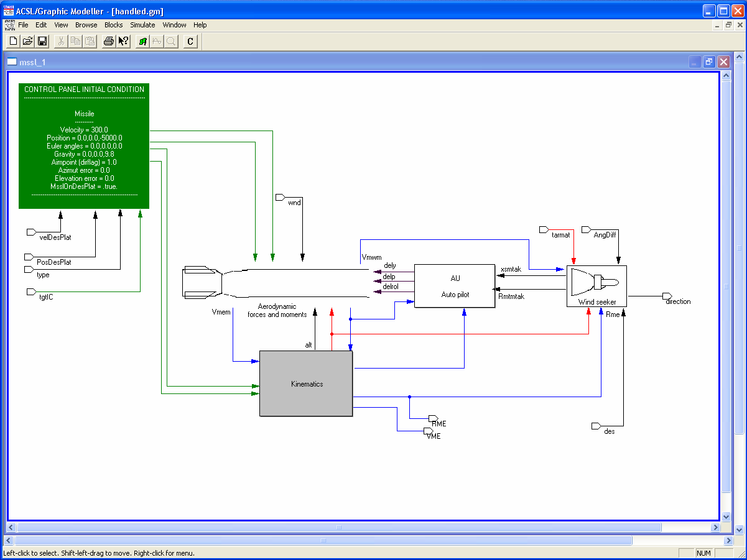747x560 pixels.
Task: Click the 'Rmtmtak' signal label
Action: 511,296
